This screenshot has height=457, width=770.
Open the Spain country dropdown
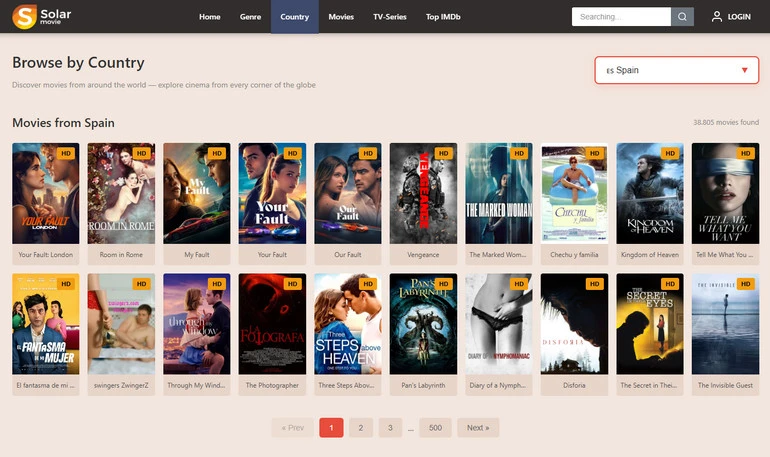677,70
